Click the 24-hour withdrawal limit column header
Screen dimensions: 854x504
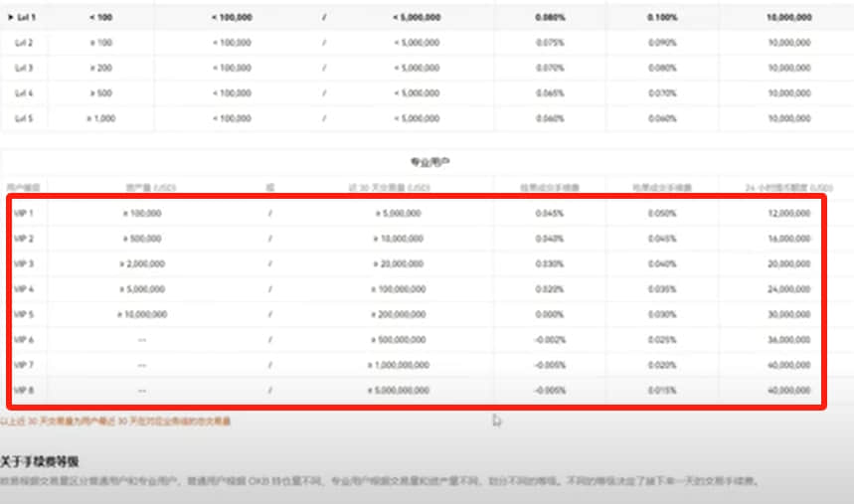click(788, 188)
